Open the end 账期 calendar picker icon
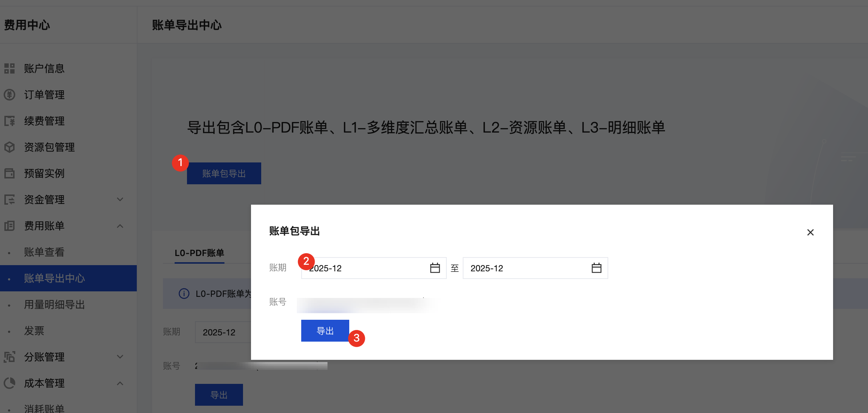The image size is (868, 413). click(596, 268)
